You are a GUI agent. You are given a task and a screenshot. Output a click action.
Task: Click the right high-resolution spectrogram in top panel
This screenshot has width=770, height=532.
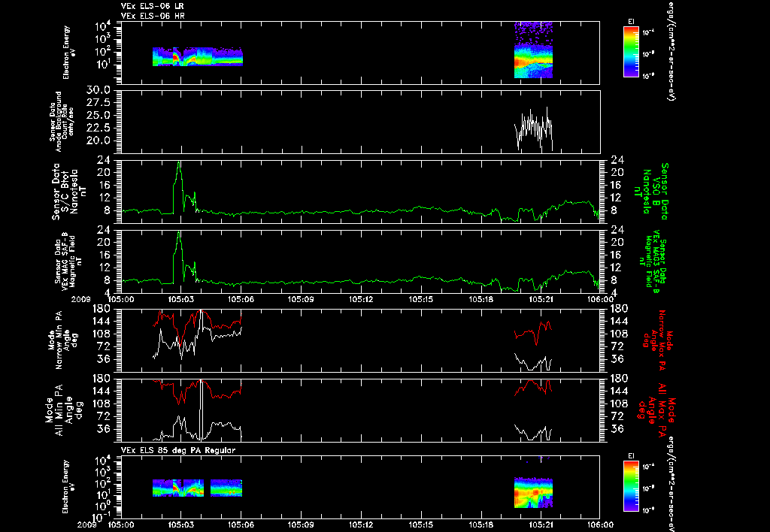click(533, 50)
